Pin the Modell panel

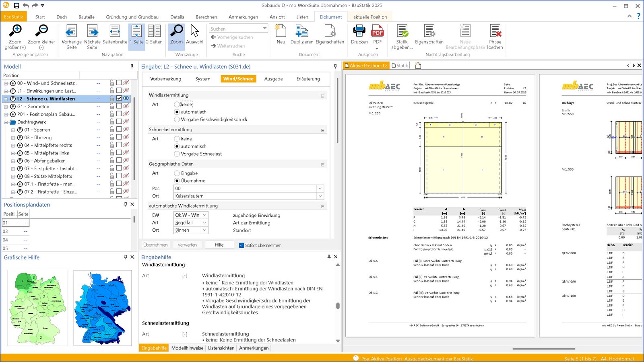132,66
